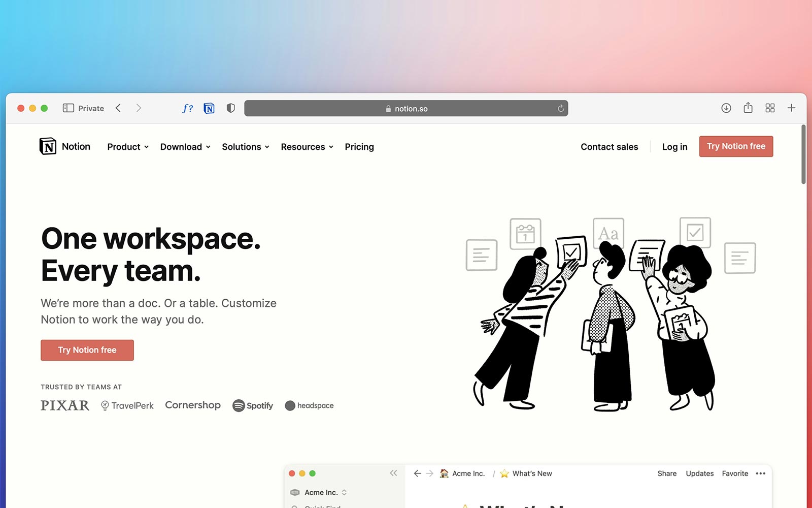Click Try Notion free below the headline
Image resolution: width=812 pixels, height=508 pixels.
tap(87, 350)
